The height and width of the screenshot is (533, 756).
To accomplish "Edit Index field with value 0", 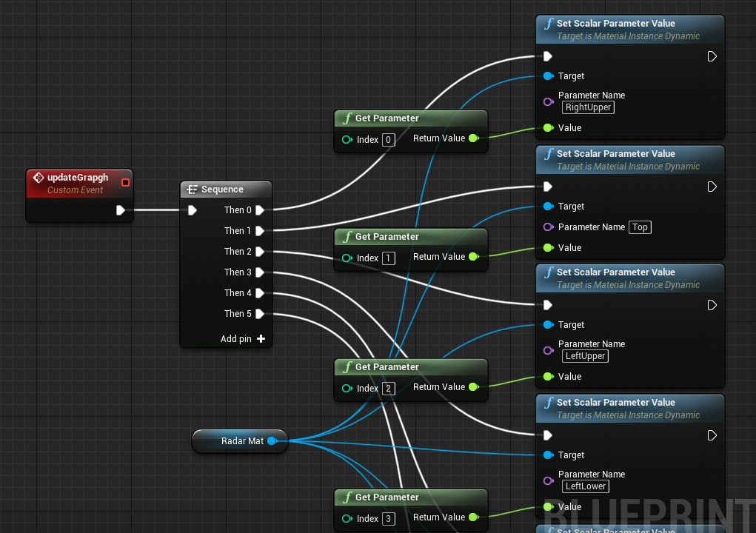I will 389,140.
